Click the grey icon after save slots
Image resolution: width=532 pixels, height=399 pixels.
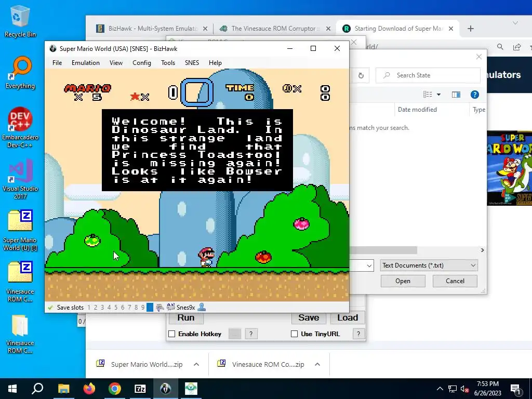click(160, 308)
